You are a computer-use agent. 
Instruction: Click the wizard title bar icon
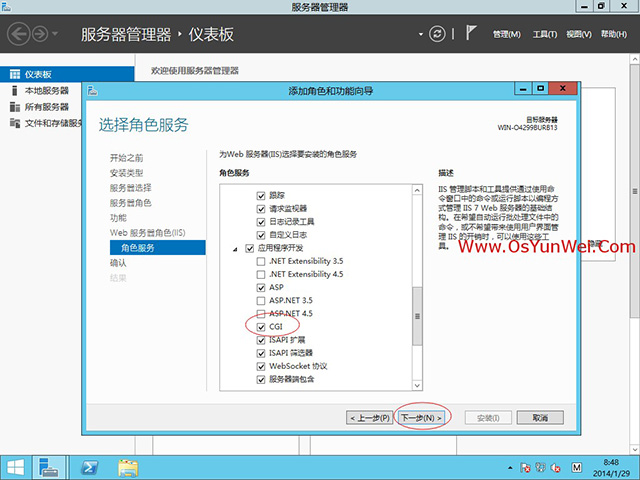click(x=93, y=91)
